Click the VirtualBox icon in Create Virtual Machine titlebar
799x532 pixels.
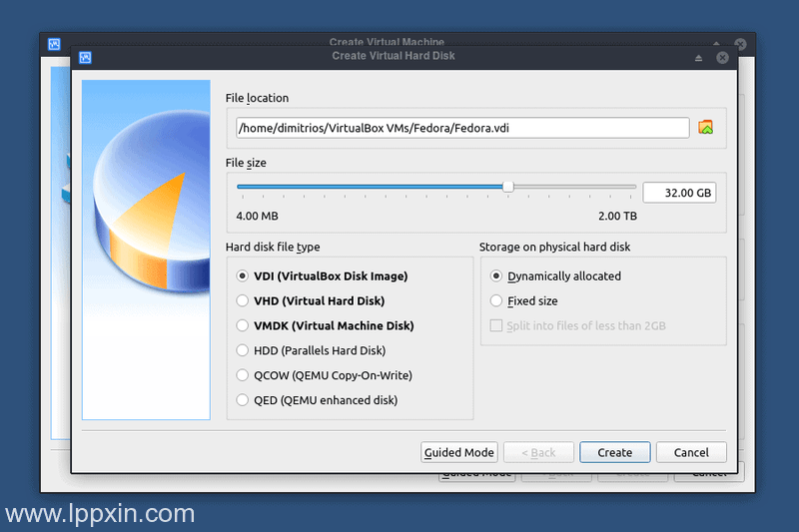(x=54, y=44)
